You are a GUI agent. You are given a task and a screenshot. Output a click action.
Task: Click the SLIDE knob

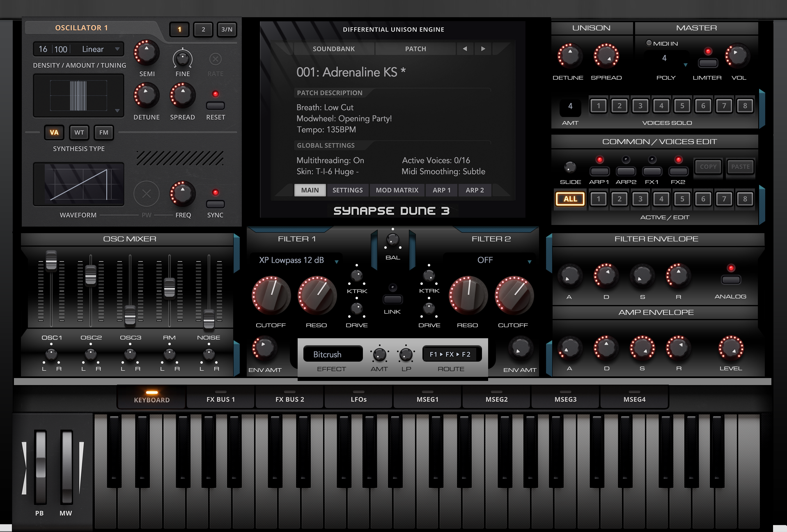(x=570, y=167)
